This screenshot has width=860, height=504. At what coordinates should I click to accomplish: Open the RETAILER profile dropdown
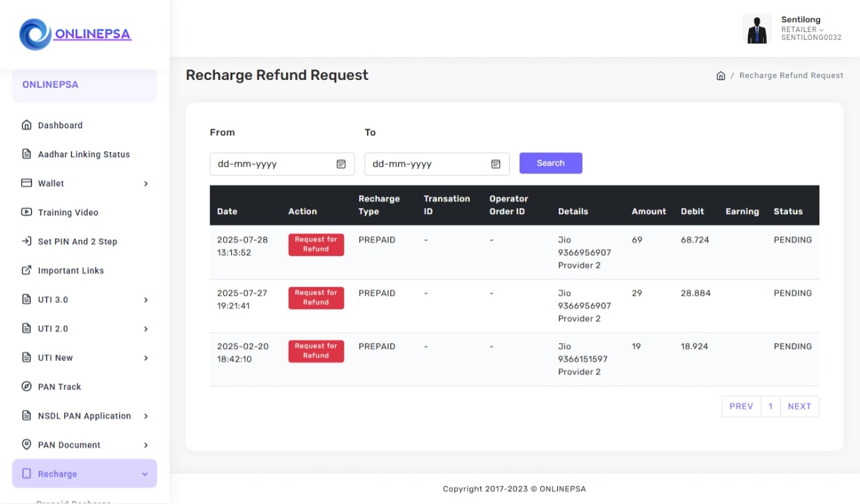tap(802, 29)
